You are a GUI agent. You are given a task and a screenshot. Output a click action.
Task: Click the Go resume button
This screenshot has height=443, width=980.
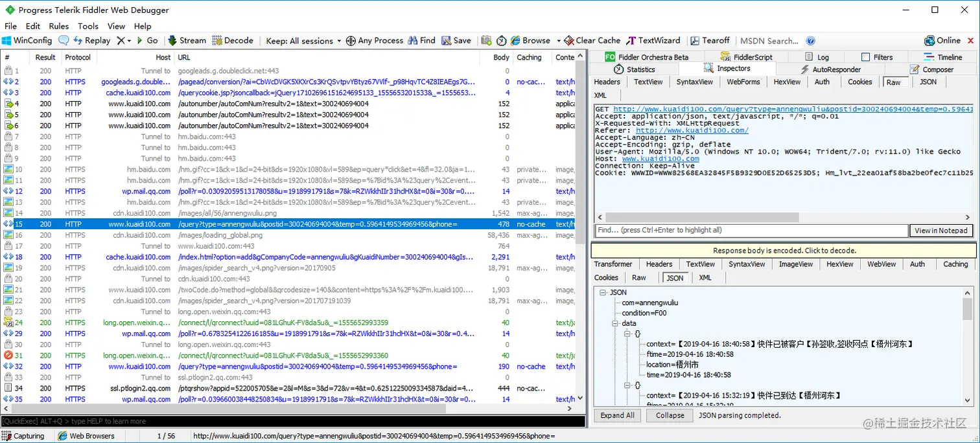point(147,40)
